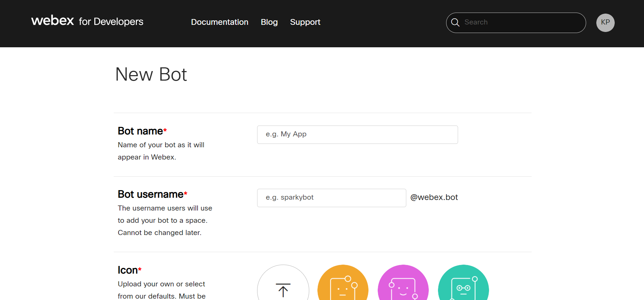Focus the header Search field

(516, 23)
